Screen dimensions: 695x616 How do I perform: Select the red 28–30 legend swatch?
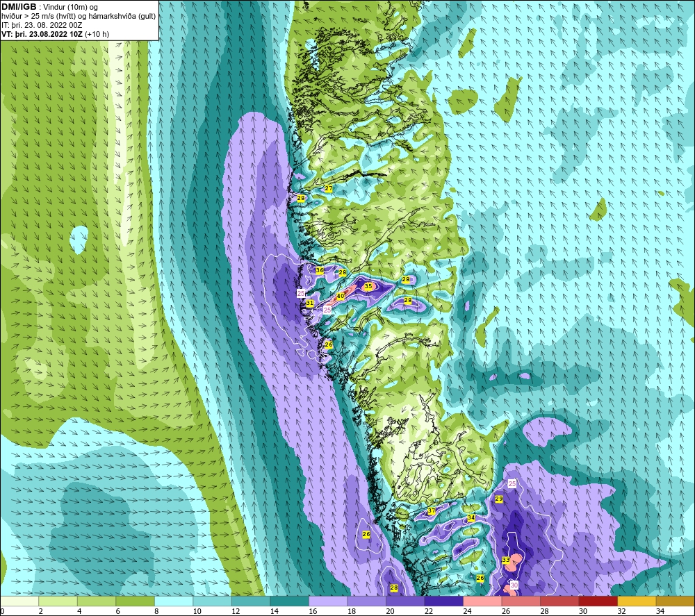pyautogui.click(x=559, y=601)
